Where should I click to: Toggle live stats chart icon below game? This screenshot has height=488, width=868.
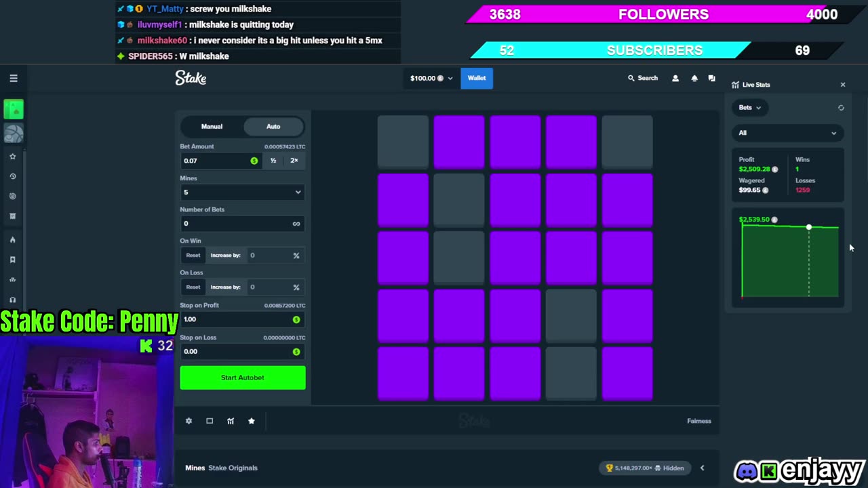point(231,421)
